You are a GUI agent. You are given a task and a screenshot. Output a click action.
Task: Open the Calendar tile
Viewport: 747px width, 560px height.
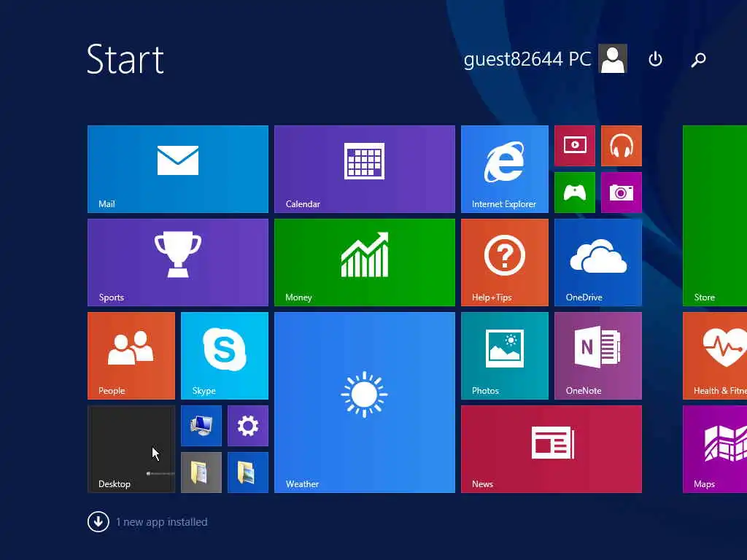(365, 169)
